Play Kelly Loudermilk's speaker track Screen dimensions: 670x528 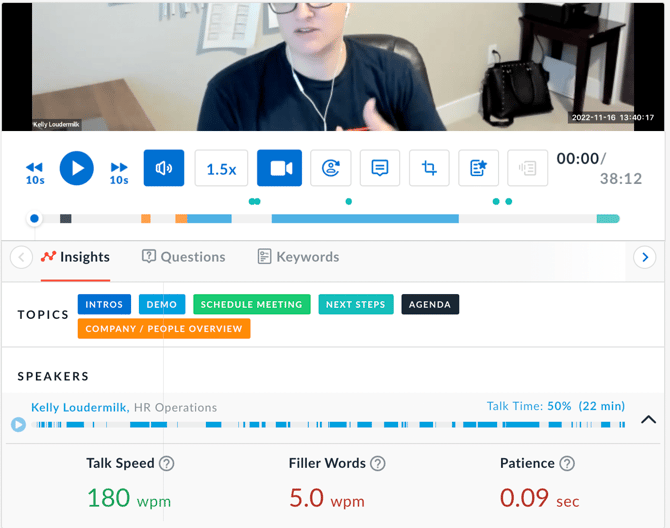point(18,424)
